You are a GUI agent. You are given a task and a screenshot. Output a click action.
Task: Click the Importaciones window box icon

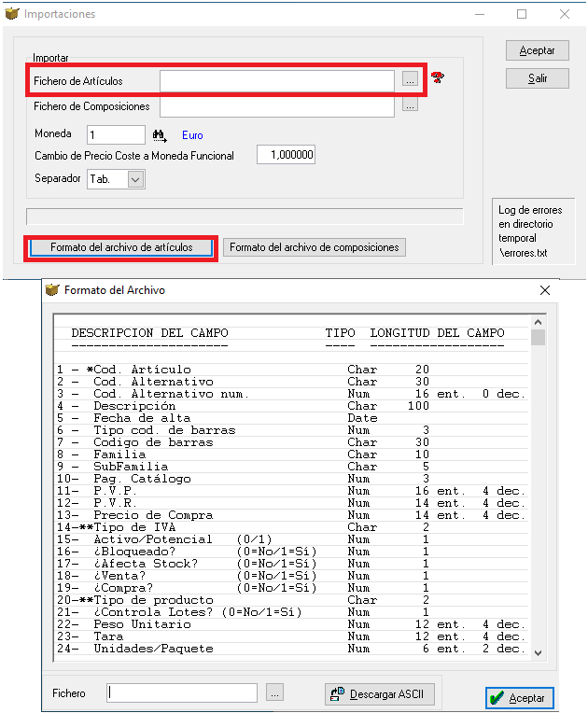12,14
